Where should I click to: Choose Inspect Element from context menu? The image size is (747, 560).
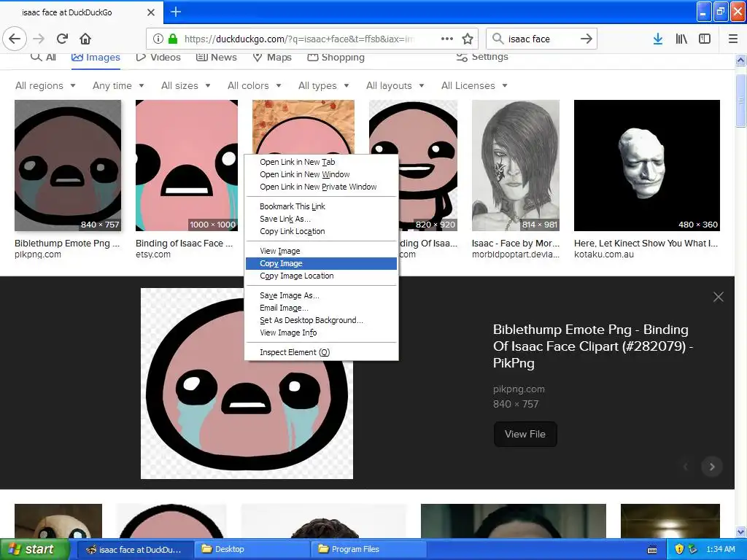click(x=321, y=352)
